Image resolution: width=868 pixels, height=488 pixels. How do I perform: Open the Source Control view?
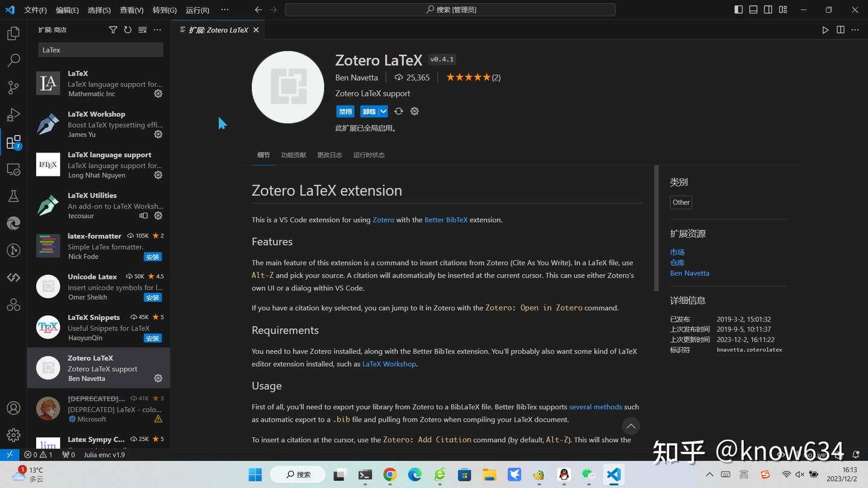coord(13,87)
